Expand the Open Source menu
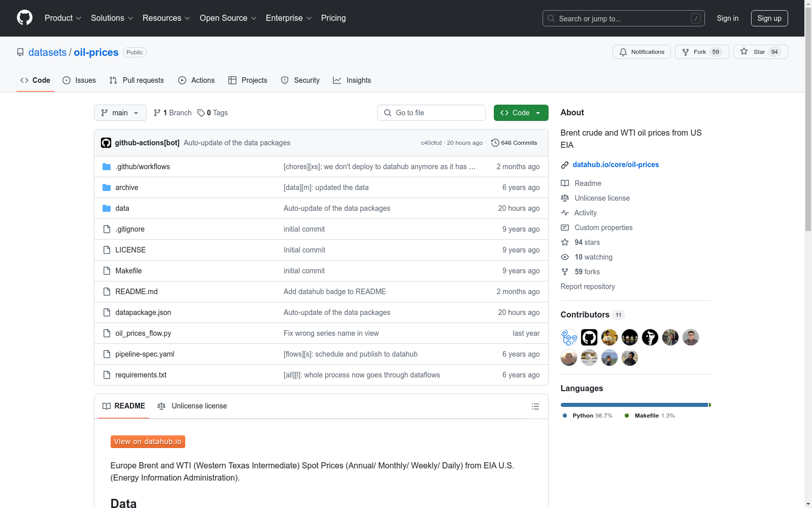Image resolution: width=812 pixels, height=508 pixels. (228, 18)
